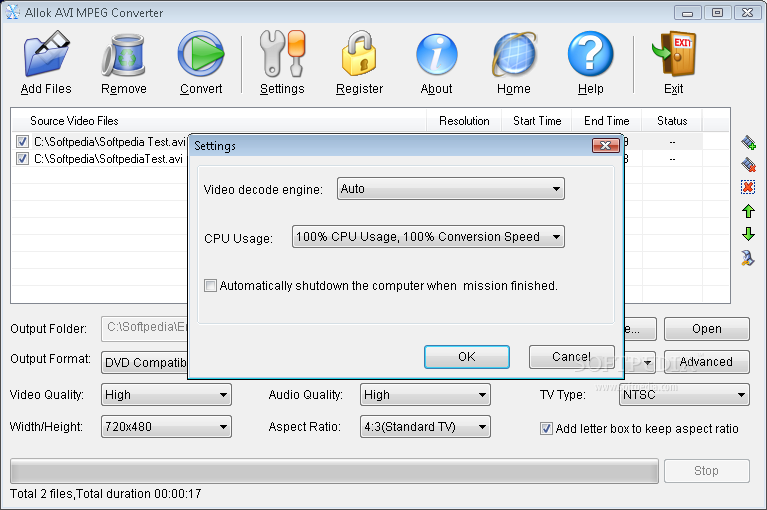
Task: Move file up with green up arrow
Action: coord(748,211)
